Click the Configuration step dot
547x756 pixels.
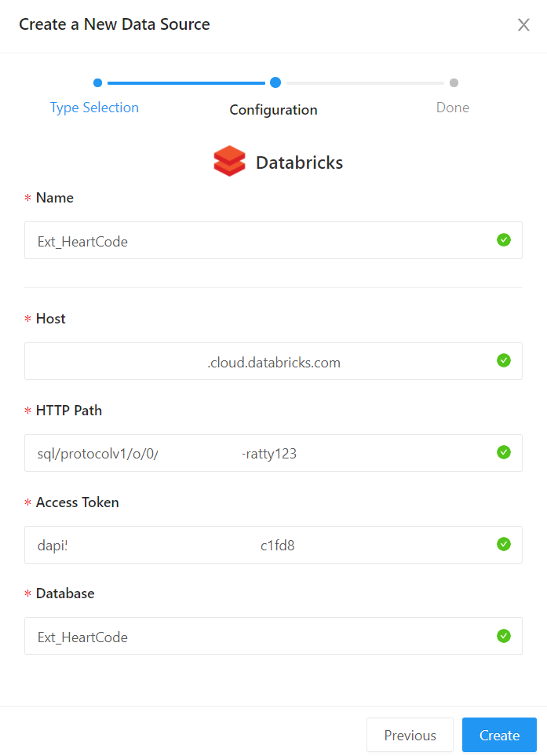coord(275,82)
